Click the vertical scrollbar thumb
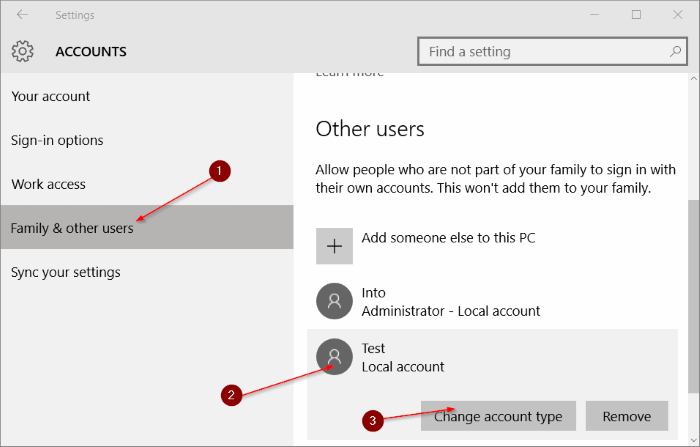 693,297
